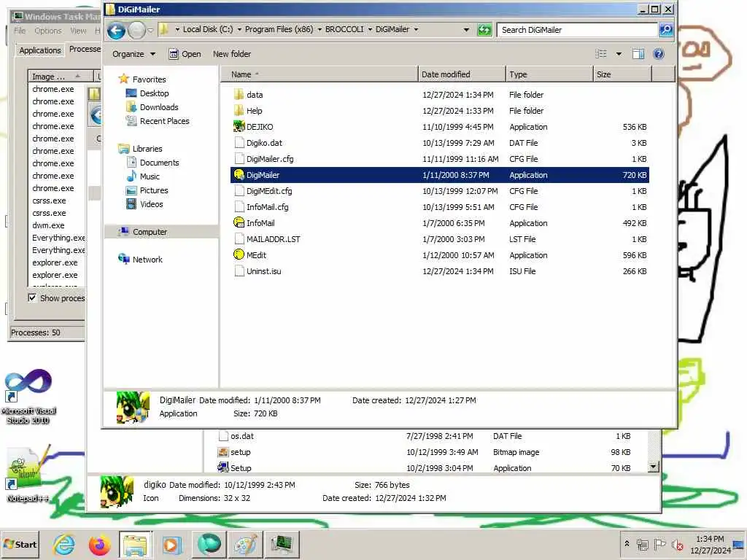Expand the address bar history dropdown
Viewport: 747px width, 560px height.
466,29
